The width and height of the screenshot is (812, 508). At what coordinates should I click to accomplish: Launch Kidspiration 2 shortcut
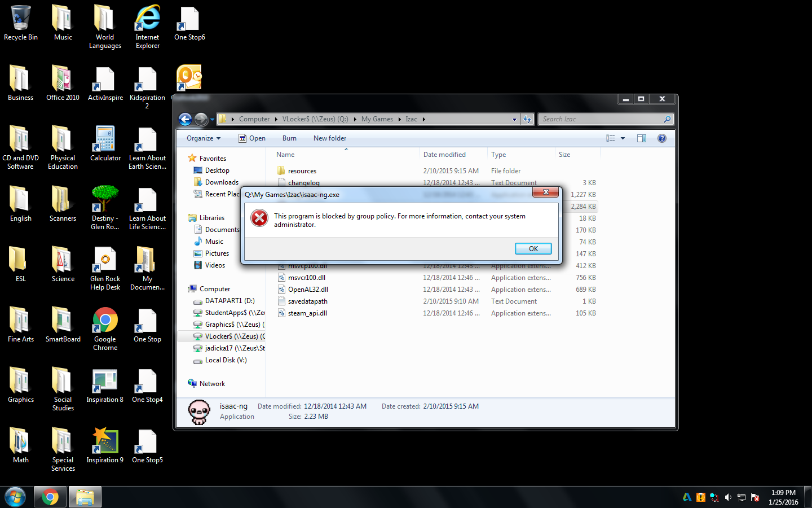147,87
